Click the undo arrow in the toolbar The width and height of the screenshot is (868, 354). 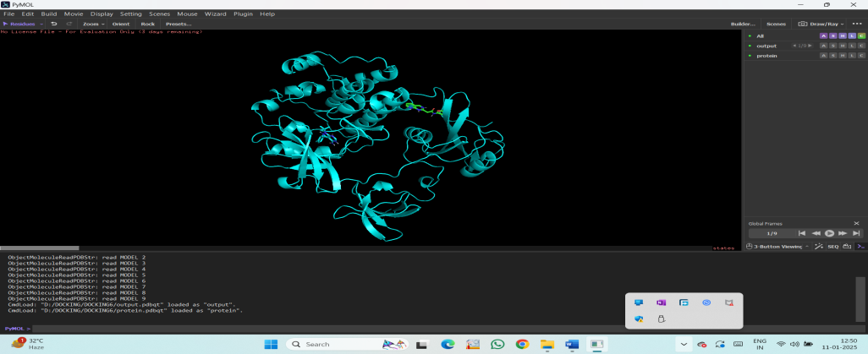tap(53, 24)
